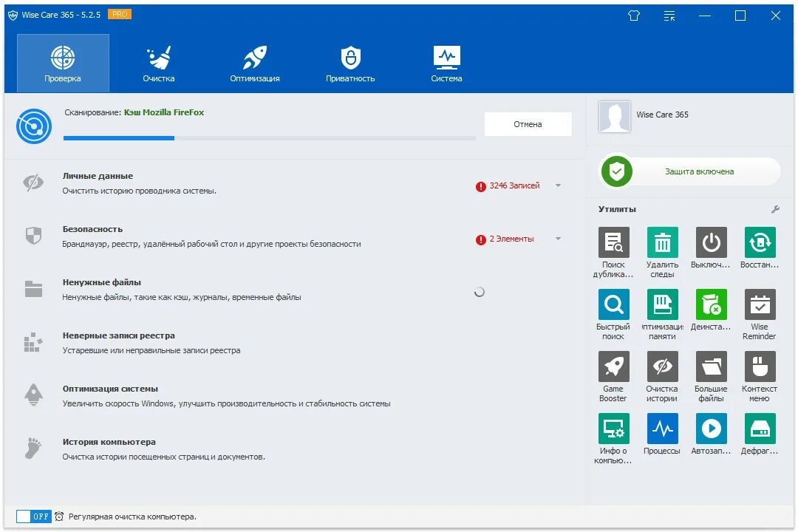
Task: Click the user avatar picture
Action: (614, 117)
